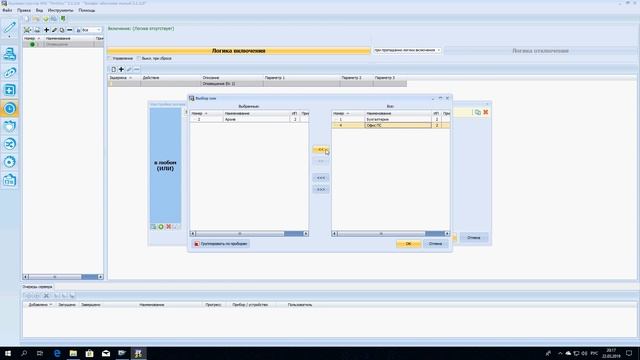
Task: Open the Mail app from taskbar
Action: click(x=106, y=353)
